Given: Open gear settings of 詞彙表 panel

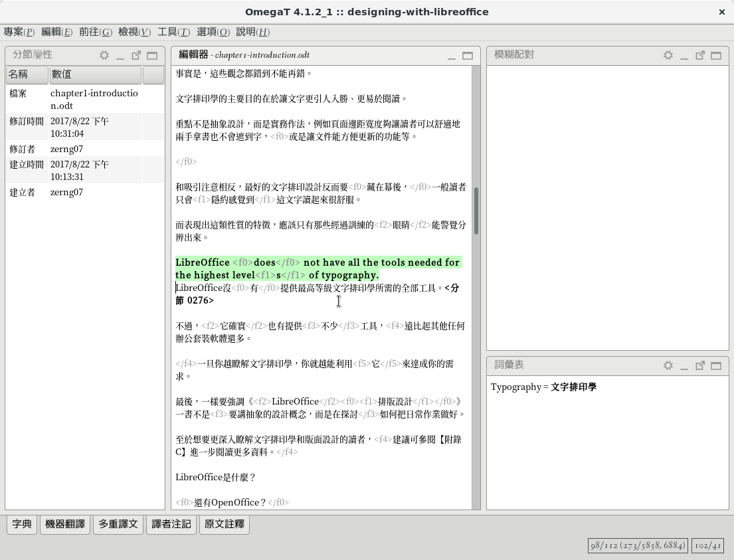Looking at the screenshot, I should 668,365.
